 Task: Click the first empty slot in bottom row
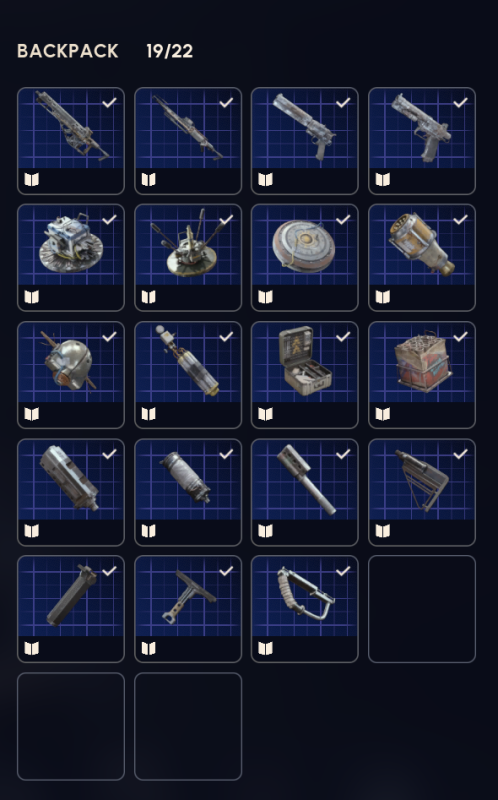pos(71,727)
